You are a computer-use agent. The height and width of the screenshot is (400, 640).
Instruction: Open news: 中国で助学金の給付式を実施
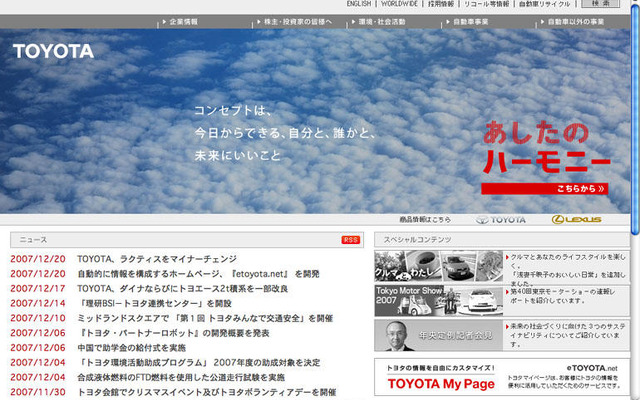[131, 348]
